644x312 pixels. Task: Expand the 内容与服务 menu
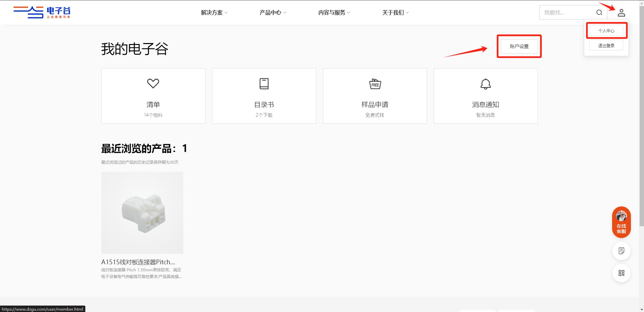334,12
